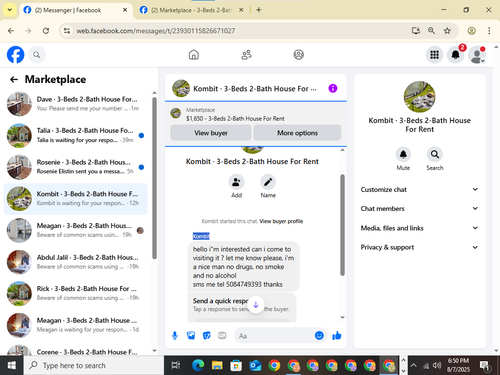This screenshot has height=375, width=500.
Task: Choose a sticker icon
Action: point(207,336)
